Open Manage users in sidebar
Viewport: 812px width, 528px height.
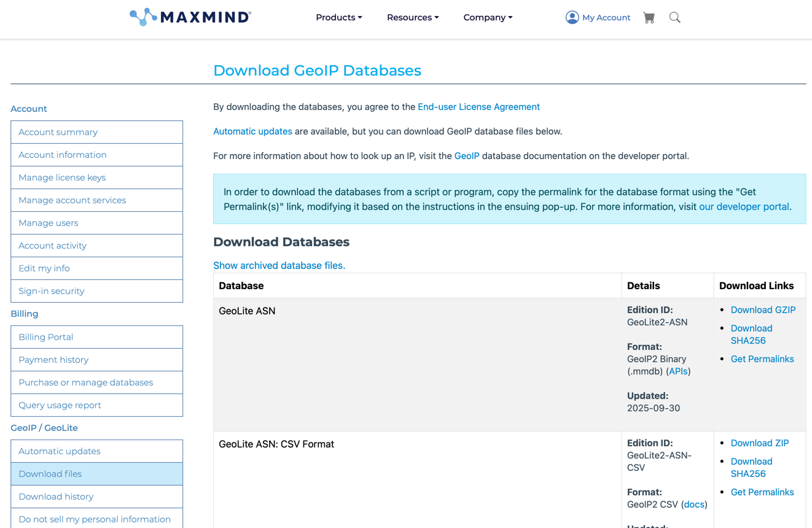(96, 223)
